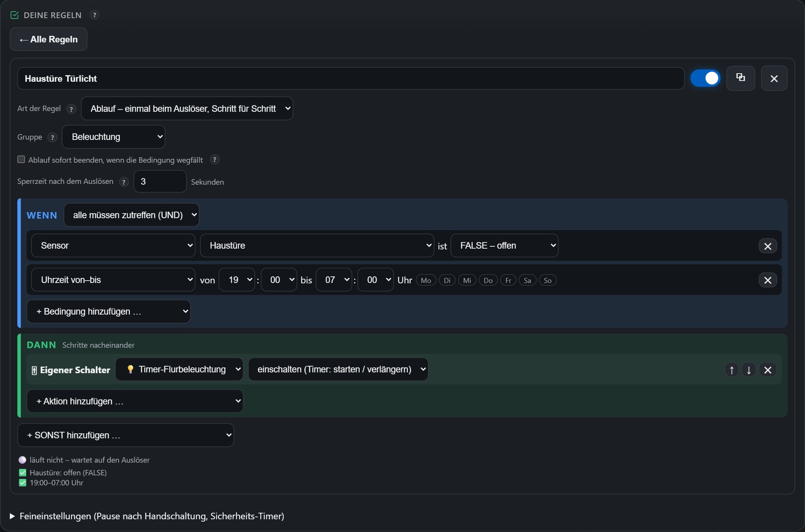Check Ablauf sofort beenden option
The width and height of the screenshot is (805, 532).
[x=21, y=160]
